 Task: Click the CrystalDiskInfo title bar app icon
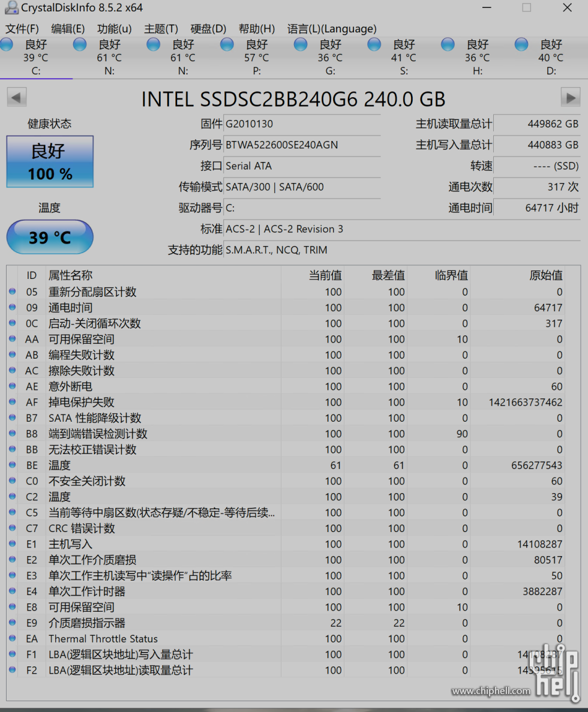[11, 8]
